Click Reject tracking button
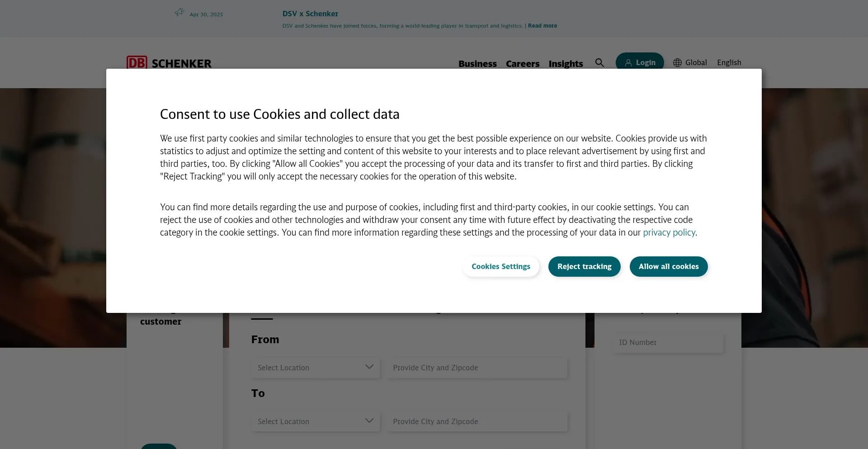The image size is (868, 449). pos(585,266)
